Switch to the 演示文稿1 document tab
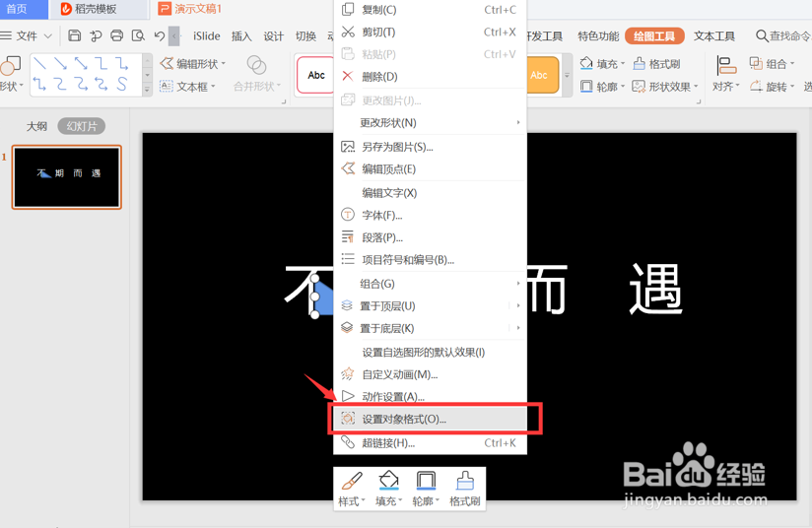 (190, 9)
